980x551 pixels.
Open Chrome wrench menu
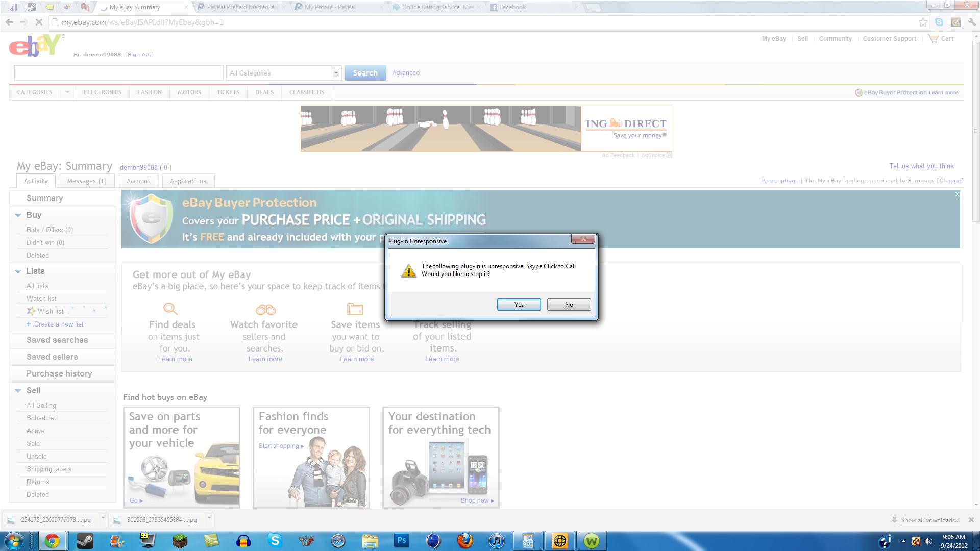(971, 22)
